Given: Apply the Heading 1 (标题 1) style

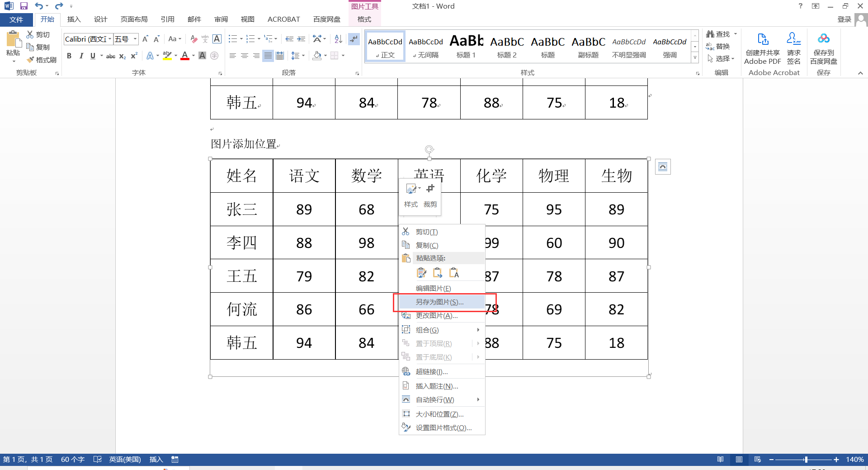Looking at the screenshot, I should click(x=466, y=47).
